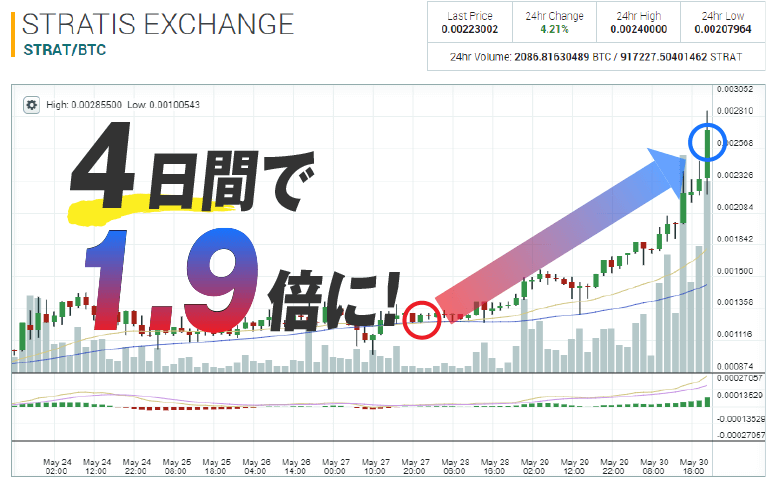Click the 0.002084 price axis label
Viewport: 780px width, 477px height.
pyautogui.click(x=735, y=207)
